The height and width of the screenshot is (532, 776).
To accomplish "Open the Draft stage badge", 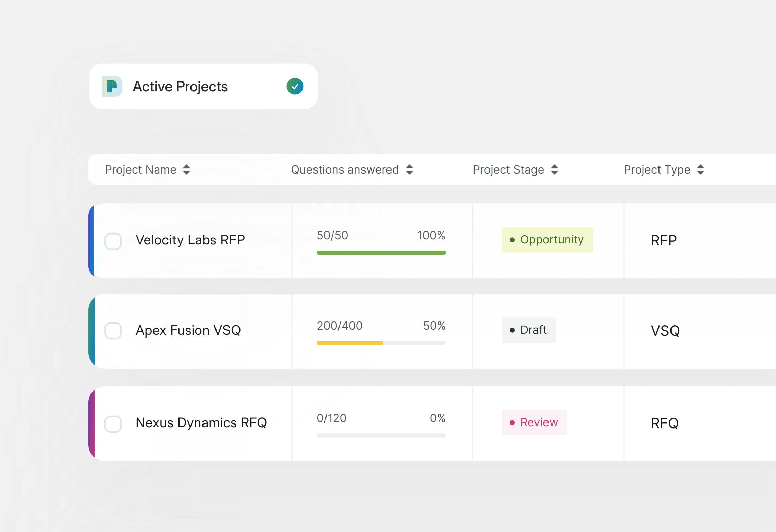I will 529,330.
